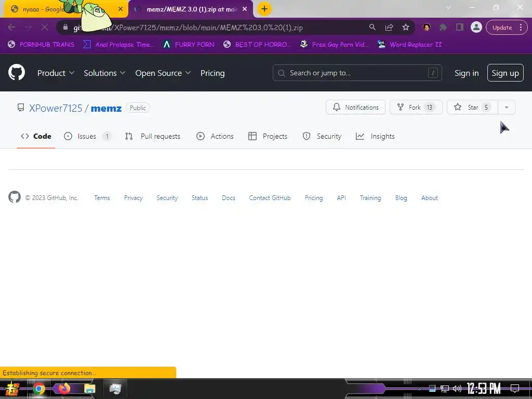Viewport: 532px width, 399px height.
Task: Select the Code tab
Action: (x=36, y=136)
